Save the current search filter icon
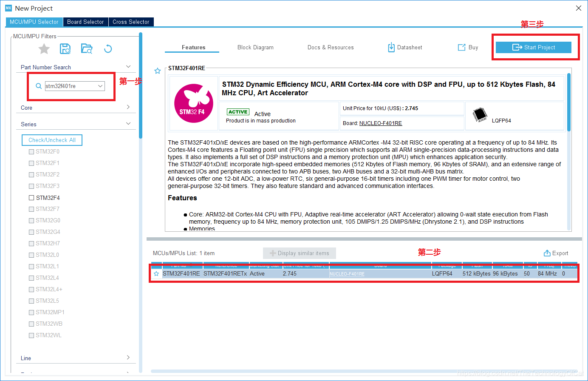This screenshot has height=381, width=588. point(65,48)
